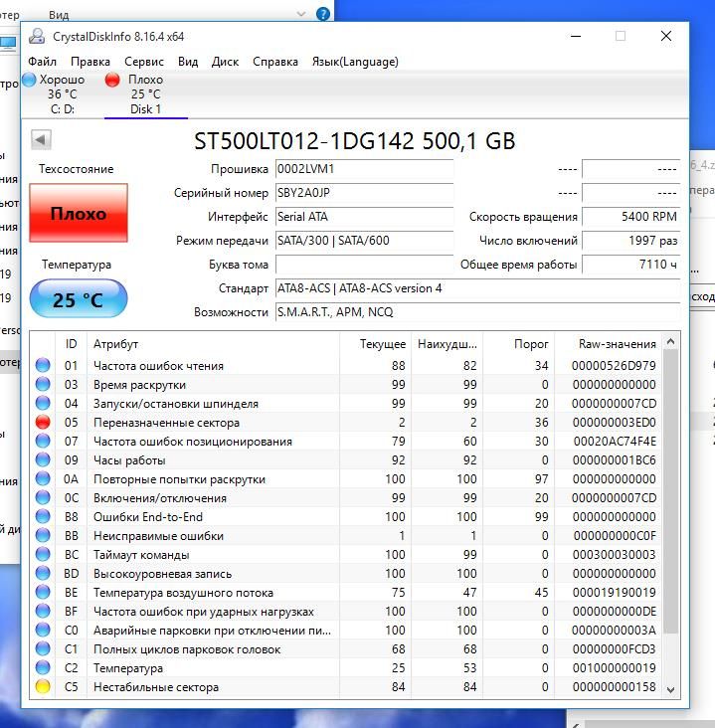Image resolution: width=715 pixels, height=728 pixels.
Task: Click the Стандарт field ATA8-ACS
Action: click(477, 288)
